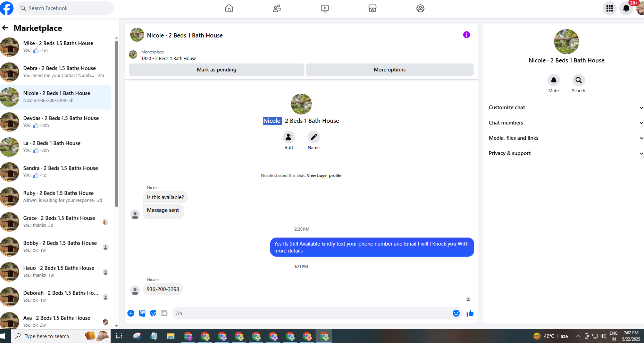Attach a photo using the image icon
The image size is (644, 343).
(x=142, y=313)
